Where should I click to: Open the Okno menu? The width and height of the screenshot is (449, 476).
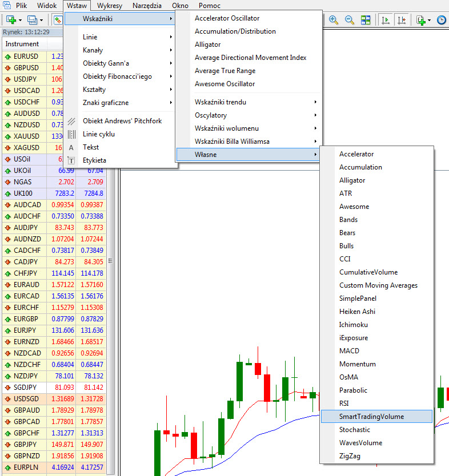(x=180, y=6)
